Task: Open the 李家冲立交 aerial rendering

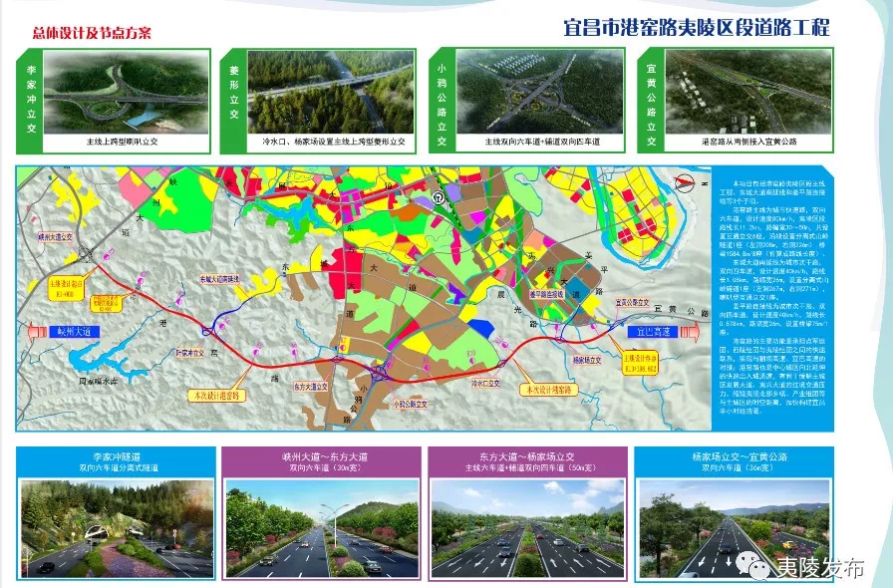Action: tap(126, 93)
